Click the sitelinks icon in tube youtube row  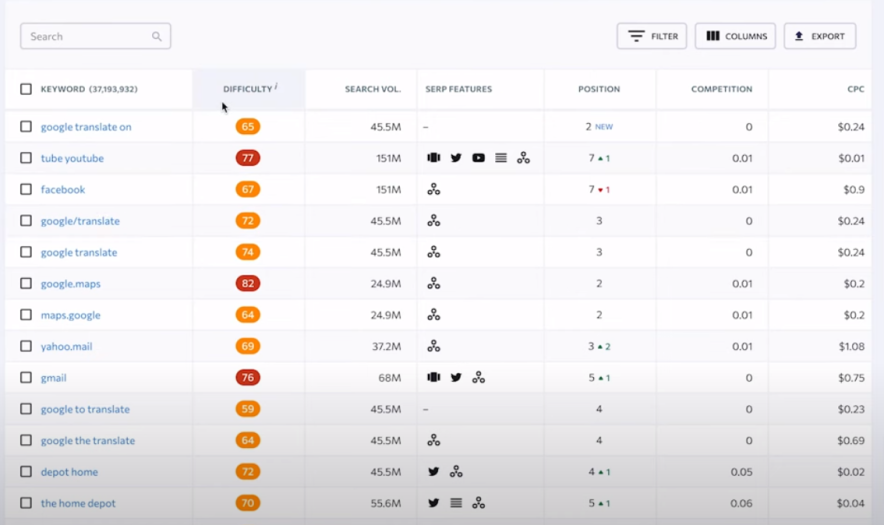pos(523,158)
